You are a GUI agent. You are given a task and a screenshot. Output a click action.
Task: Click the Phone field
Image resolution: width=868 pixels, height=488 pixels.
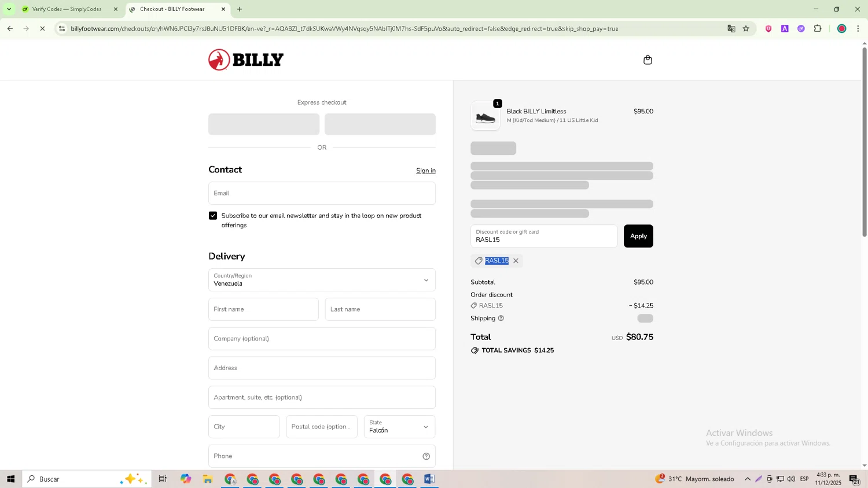pos(322,456)
